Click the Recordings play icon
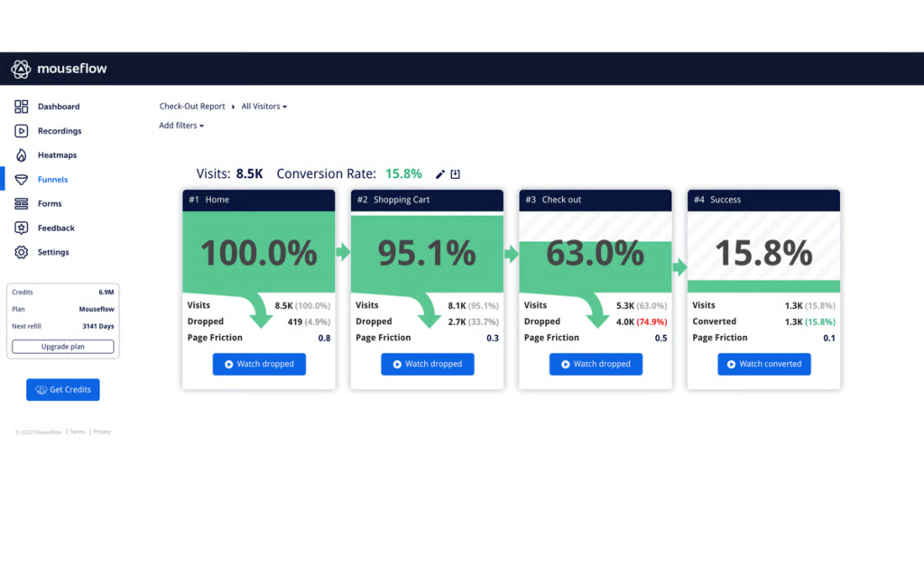 22,131
